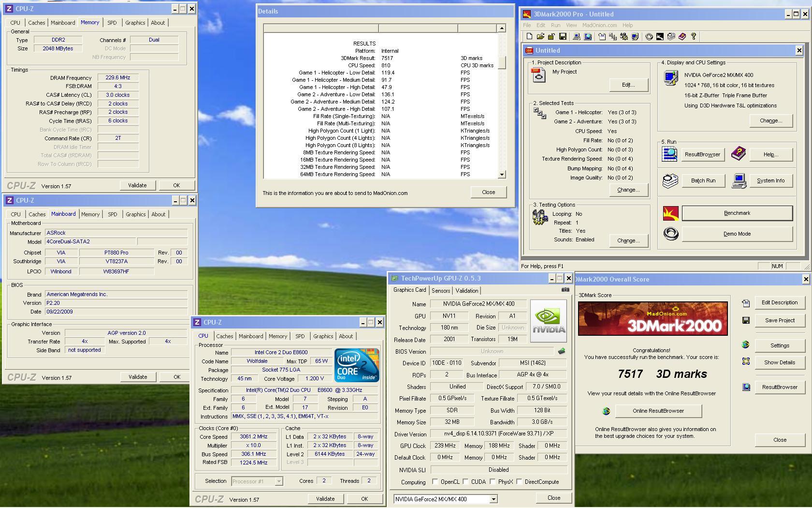Toggle the OpenCL checkbox in GPU-Z

[435, 482]
